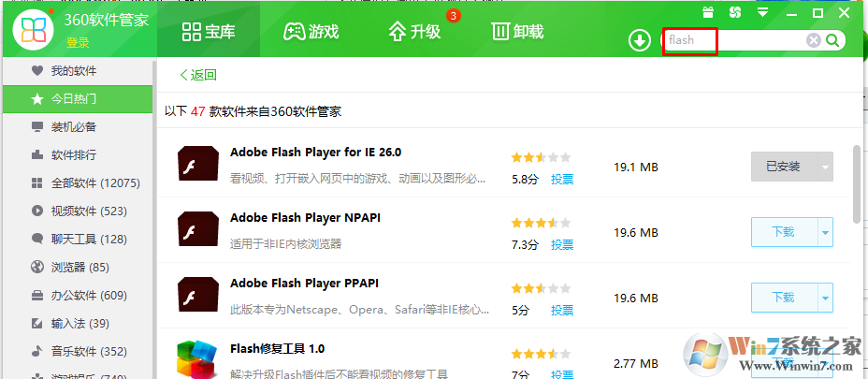Switch to the 升级 tab

pos(414,31)
